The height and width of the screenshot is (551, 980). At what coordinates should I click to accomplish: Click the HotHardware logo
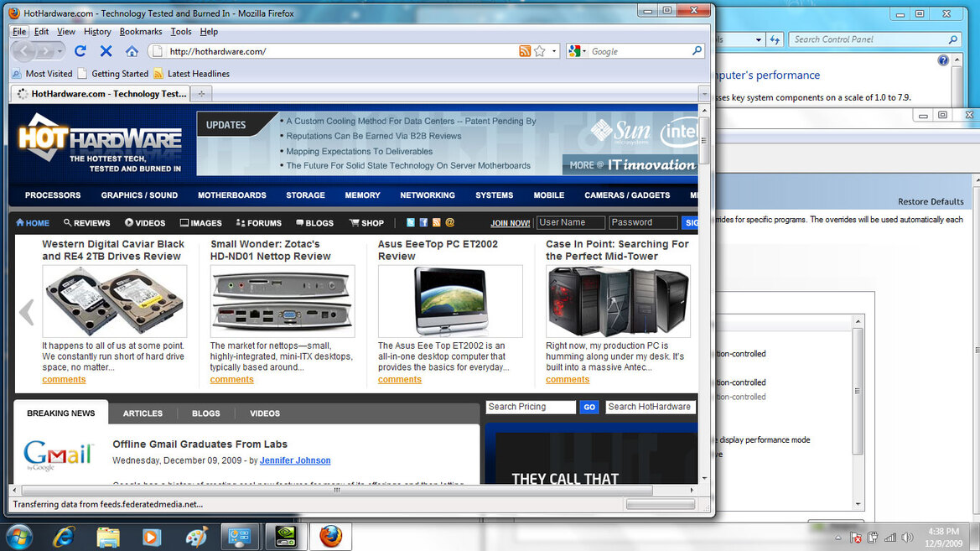click(100, 144)
